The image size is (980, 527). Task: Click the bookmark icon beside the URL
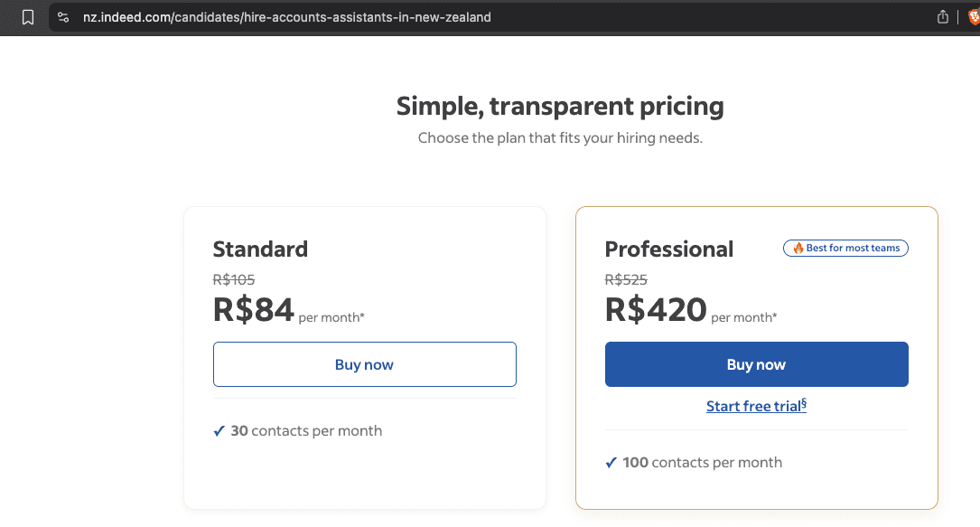(x=27, y=17)
